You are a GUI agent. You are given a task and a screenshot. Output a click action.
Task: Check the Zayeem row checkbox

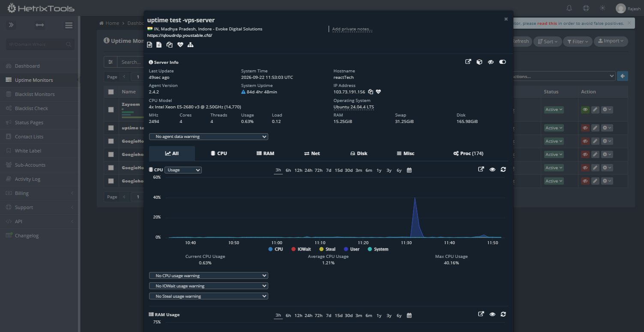[111, 110]
